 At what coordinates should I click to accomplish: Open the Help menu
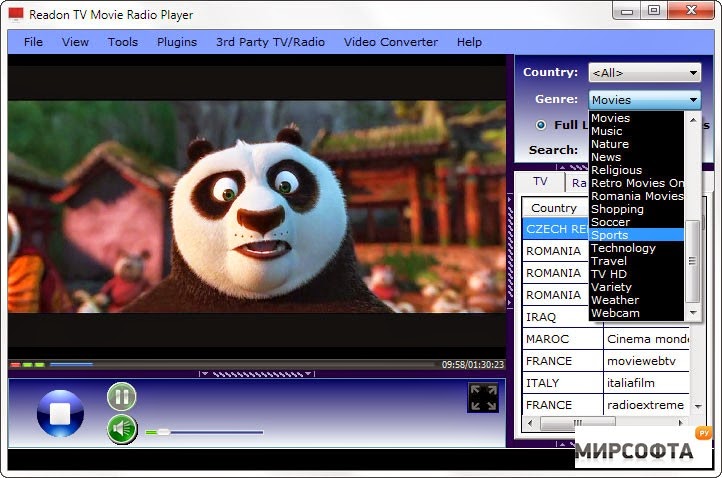click(469, 42)
